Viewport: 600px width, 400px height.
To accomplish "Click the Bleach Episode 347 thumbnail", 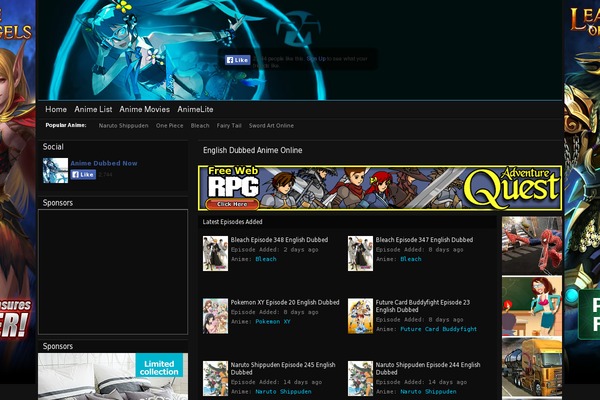I will click(x=360, y=253).
